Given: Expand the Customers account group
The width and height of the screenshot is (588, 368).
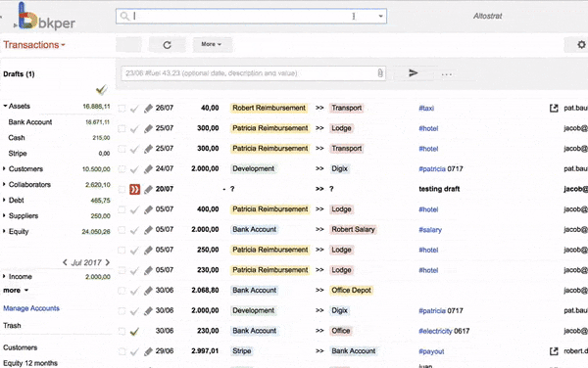Looking at the screenshot, I should pyautogui.click(x=4, y=169).
